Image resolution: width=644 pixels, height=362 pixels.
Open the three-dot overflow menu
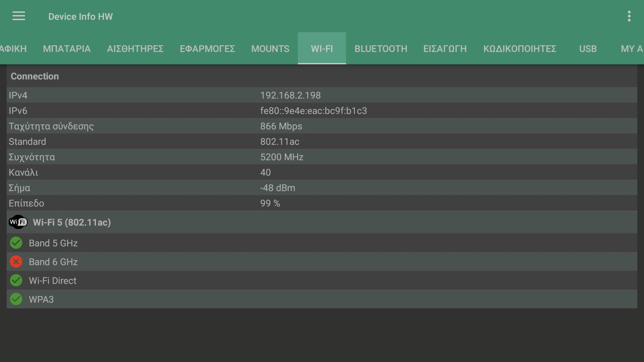tap(629, 16)
